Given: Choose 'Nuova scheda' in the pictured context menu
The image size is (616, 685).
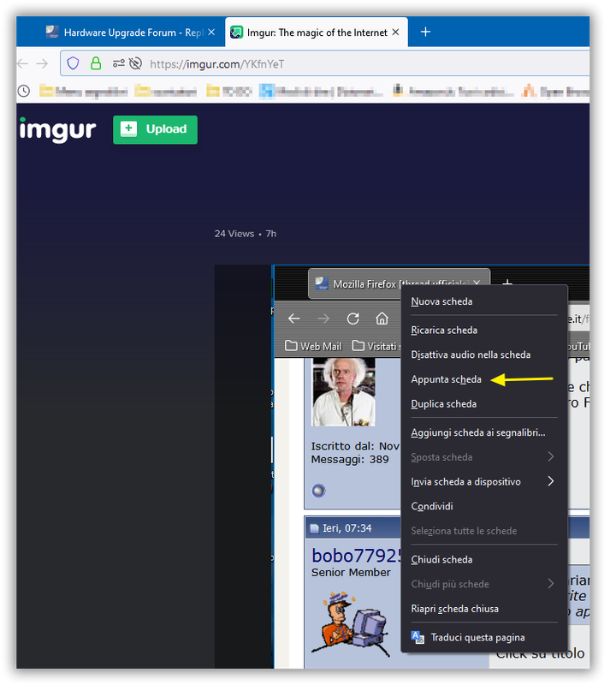Looking at the screenshot, I should pos(484,301).
